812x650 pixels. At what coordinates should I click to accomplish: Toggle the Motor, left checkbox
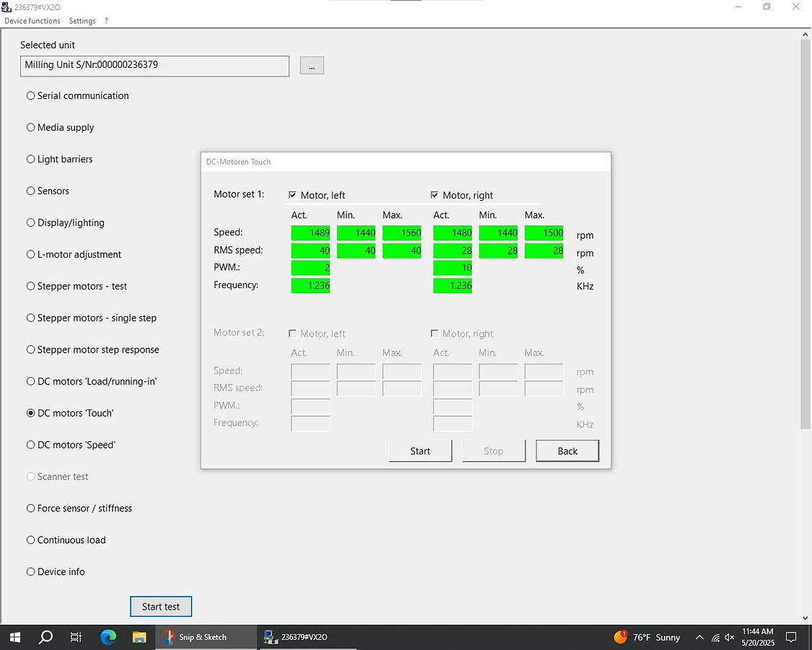tap(292, 195)
